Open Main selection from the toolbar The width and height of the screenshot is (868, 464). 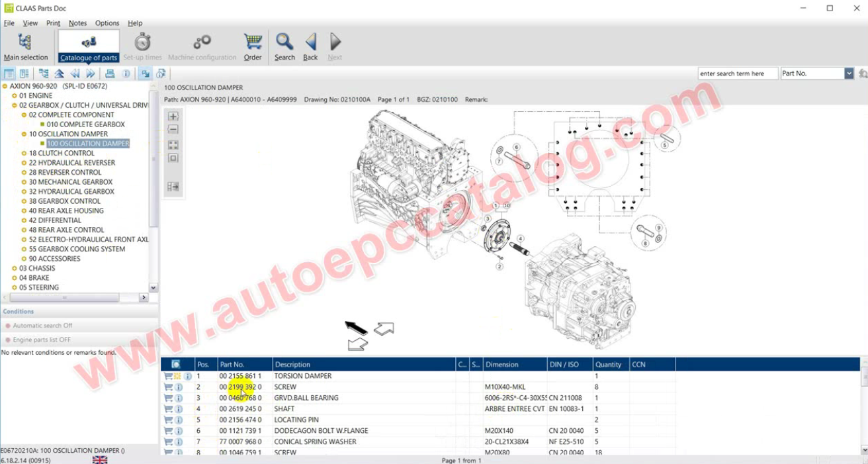25,46
